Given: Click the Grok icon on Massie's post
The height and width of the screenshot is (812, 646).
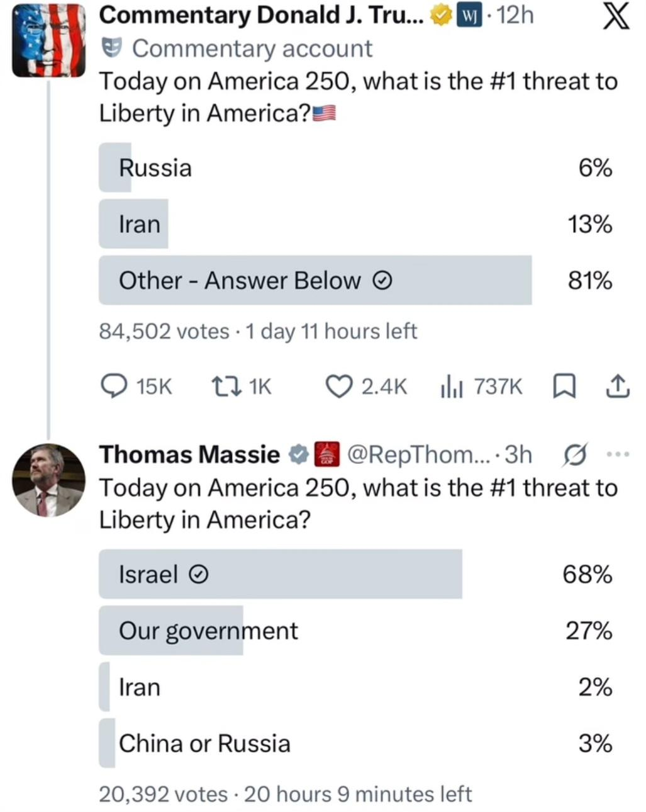Looking at the screenshot, I should (572, 454).
